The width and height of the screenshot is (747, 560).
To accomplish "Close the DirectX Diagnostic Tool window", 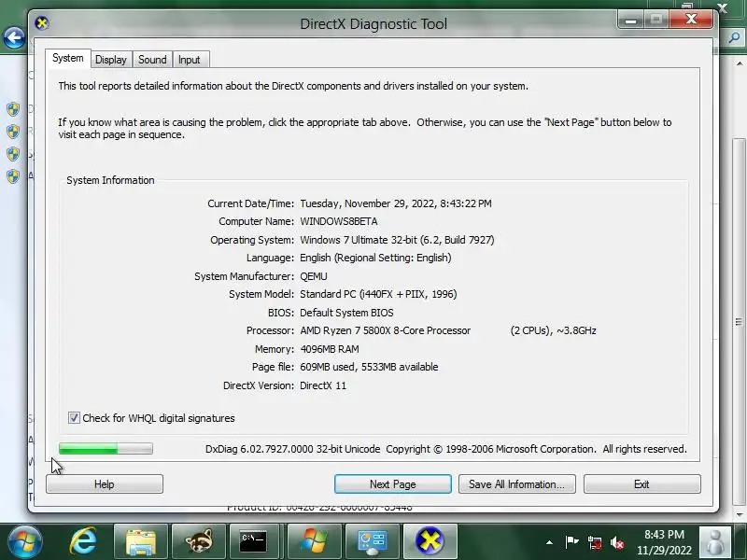I will tap(691, 20).
